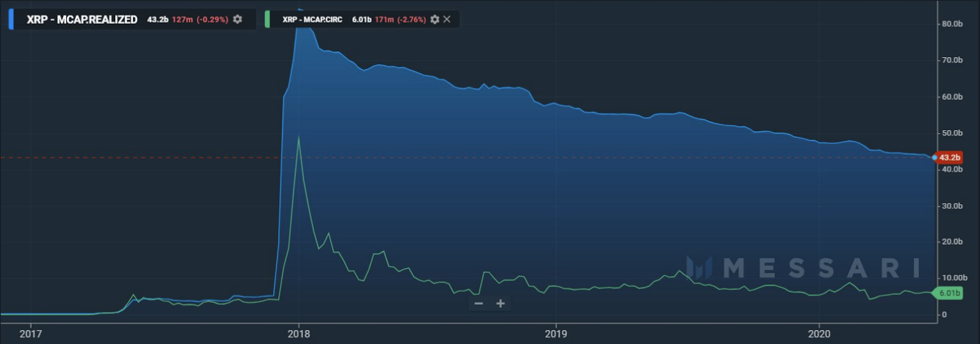This screenshot has height=344, width=980.
Task: Click the green 6.01b price tag
Action: 949,293
